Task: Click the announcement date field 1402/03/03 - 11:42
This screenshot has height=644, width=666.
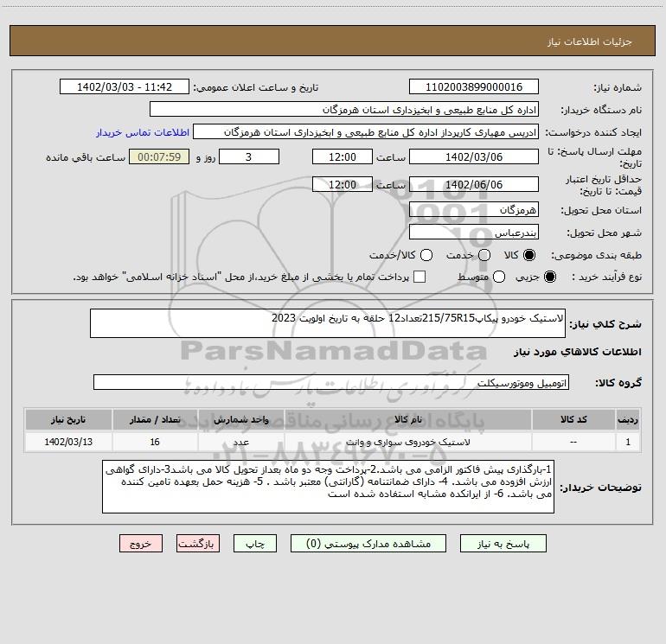Action: 124,86
